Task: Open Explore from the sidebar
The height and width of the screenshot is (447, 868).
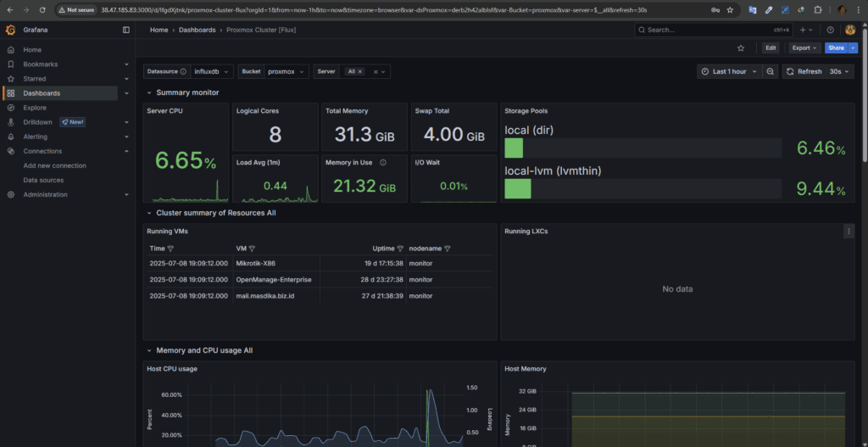Action: pos(35,108)
